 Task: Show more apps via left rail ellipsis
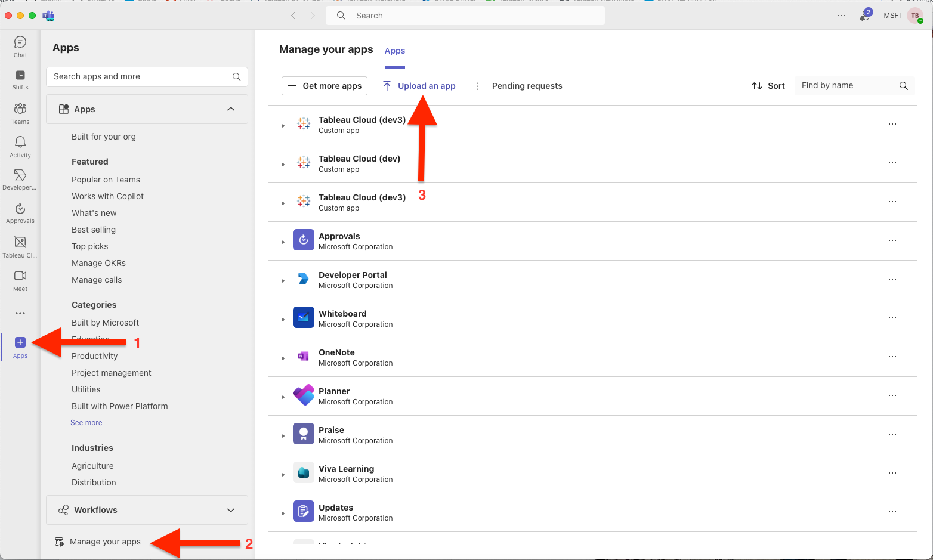pos(20,313)
